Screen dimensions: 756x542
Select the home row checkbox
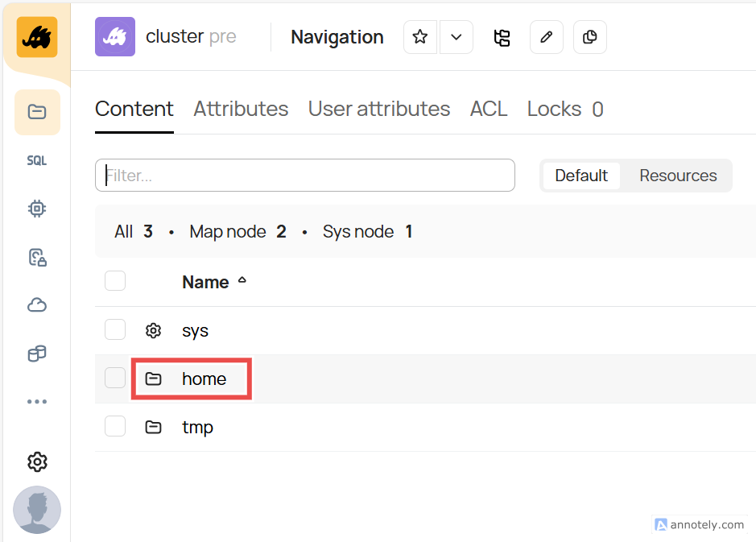(x=115, y=378)
